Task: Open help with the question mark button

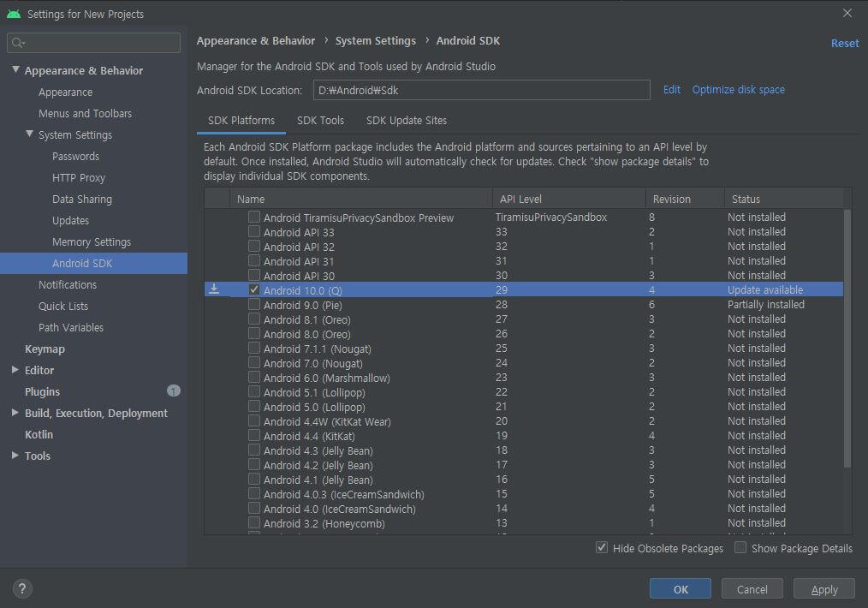Action: (x=22, y=588)
